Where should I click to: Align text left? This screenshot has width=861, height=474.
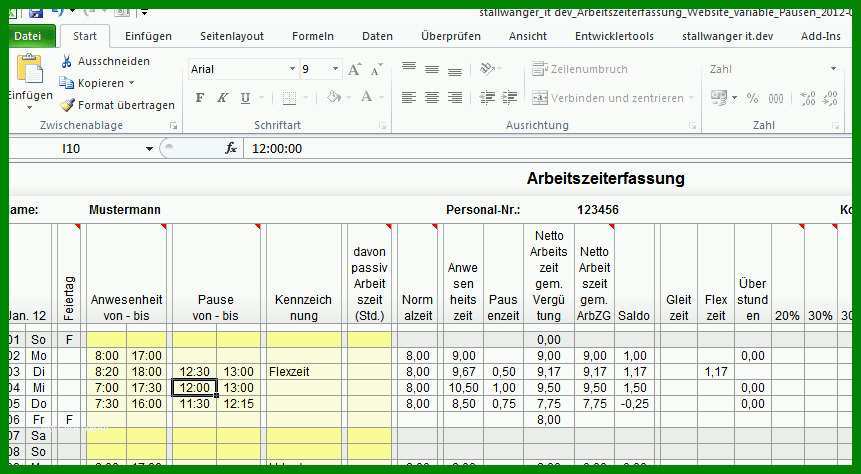click(x=409, y=98)
